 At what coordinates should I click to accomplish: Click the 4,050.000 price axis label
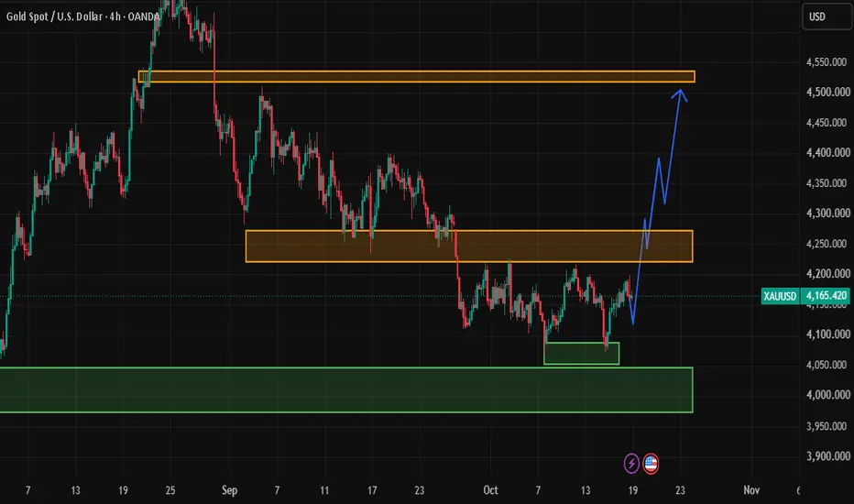click(x=827, y=365)
